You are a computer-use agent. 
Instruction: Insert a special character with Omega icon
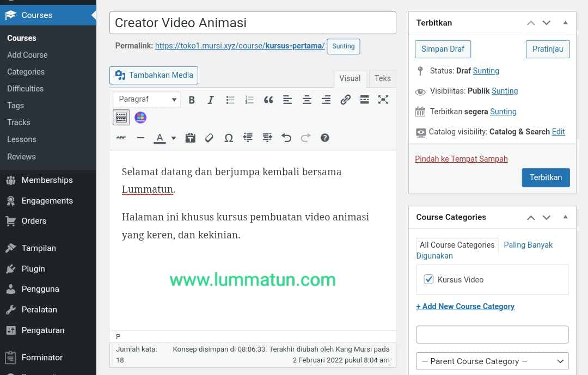[229, 138]
